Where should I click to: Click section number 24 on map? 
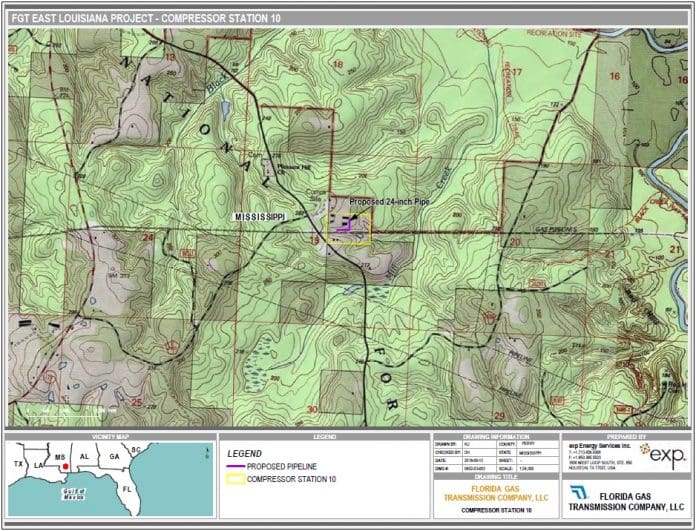point(147,238)
